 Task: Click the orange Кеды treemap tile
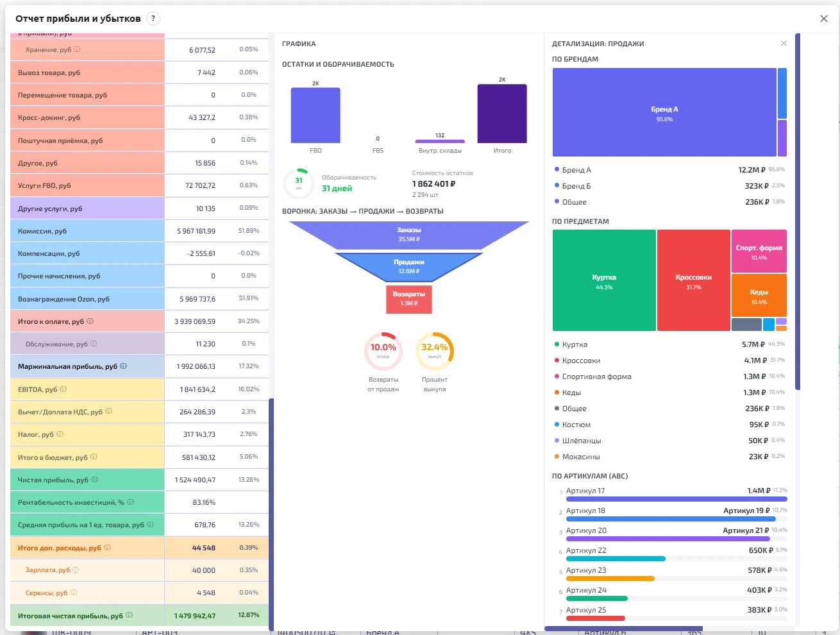click(x=759, y=295)
